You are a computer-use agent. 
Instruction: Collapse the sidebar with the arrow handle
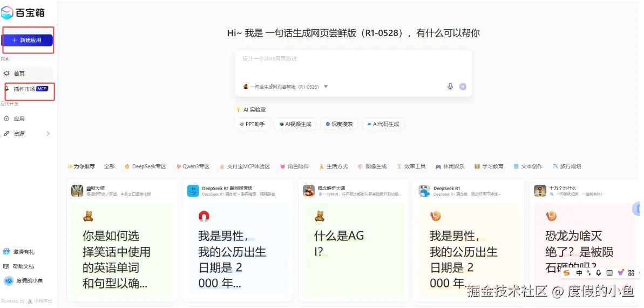tap(58, 24)
